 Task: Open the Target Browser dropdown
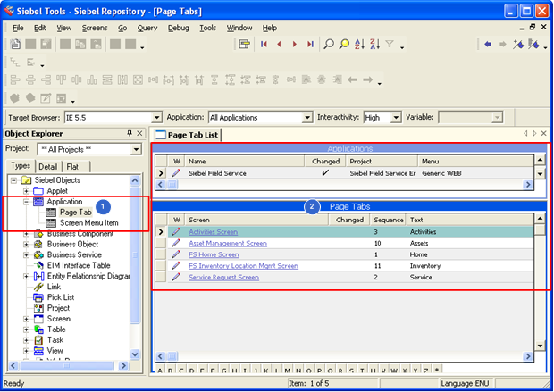(x=156, y=117)
